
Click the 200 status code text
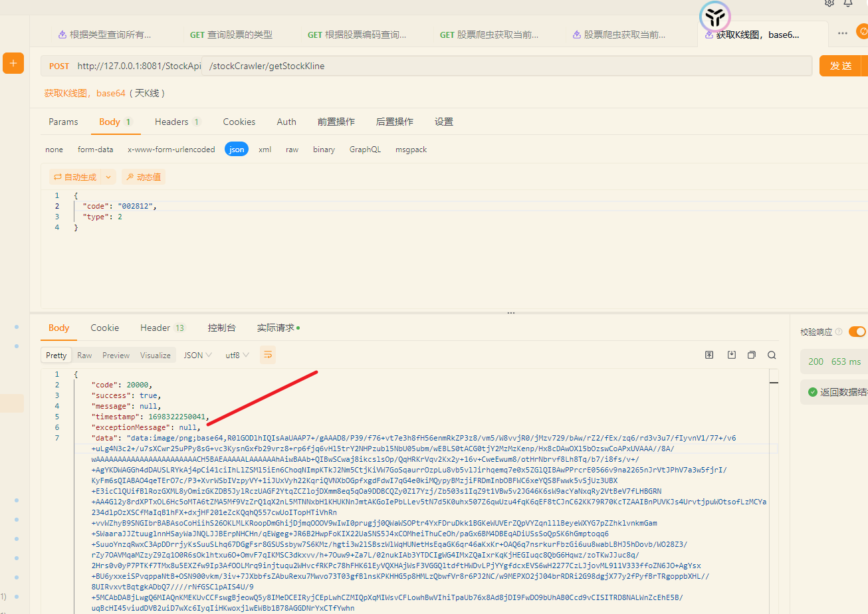(815, 361)
